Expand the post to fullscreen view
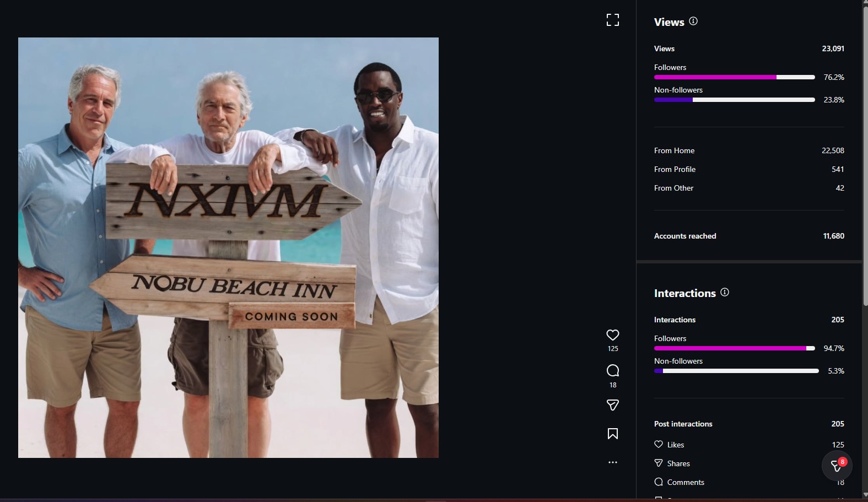 click(612, 20)
